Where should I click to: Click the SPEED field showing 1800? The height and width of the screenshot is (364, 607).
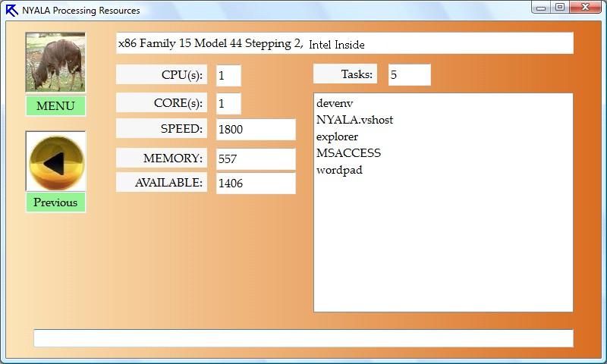tap(255, 129)
